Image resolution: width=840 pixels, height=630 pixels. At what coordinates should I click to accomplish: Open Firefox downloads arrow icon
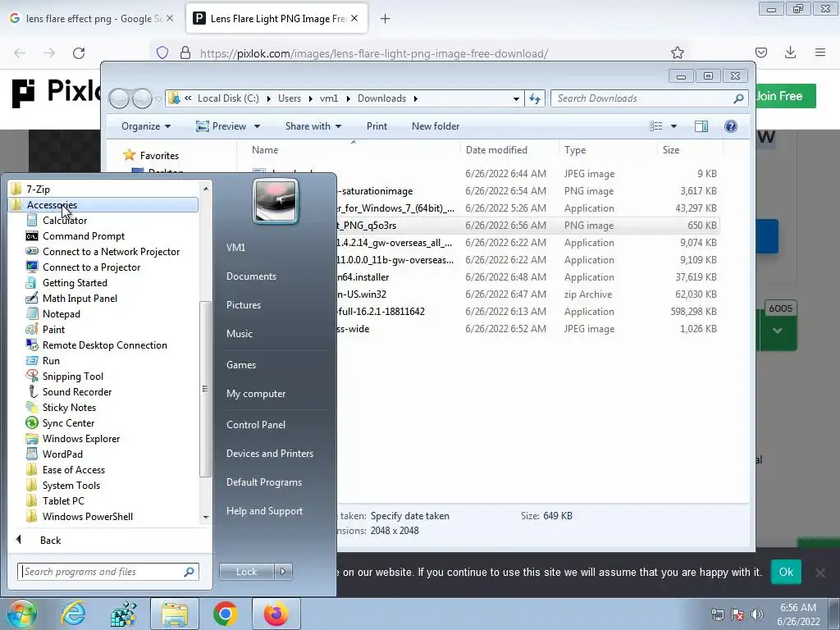[x=790, y=52]
